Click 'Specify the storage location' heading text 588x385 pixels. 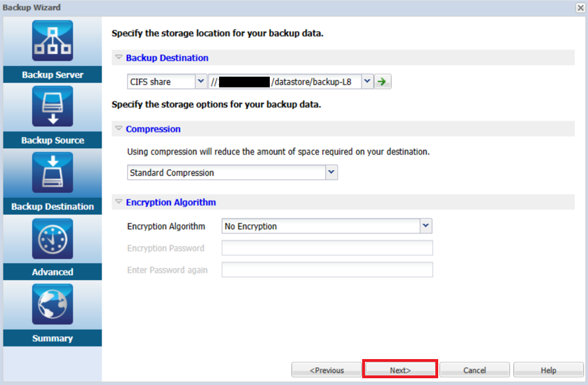tap(217, 33)
